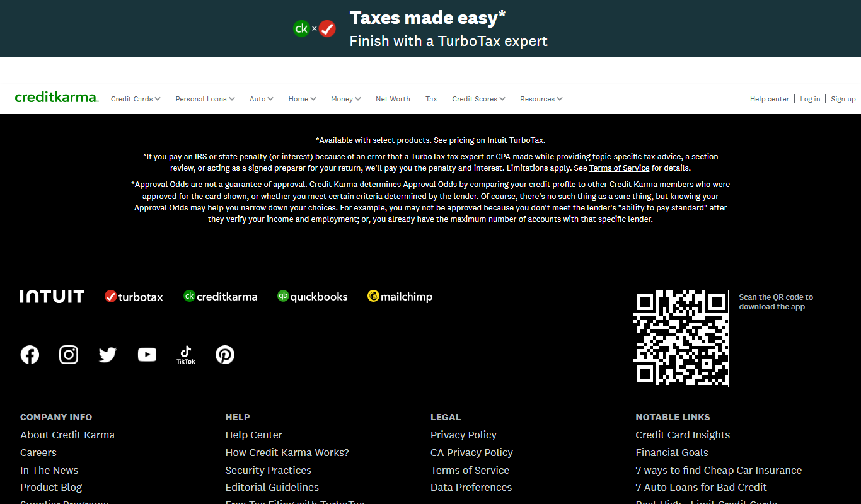Screen dimensions: 861x504
Task: Click the QuickBooks logo
Action: coord(312,297)
